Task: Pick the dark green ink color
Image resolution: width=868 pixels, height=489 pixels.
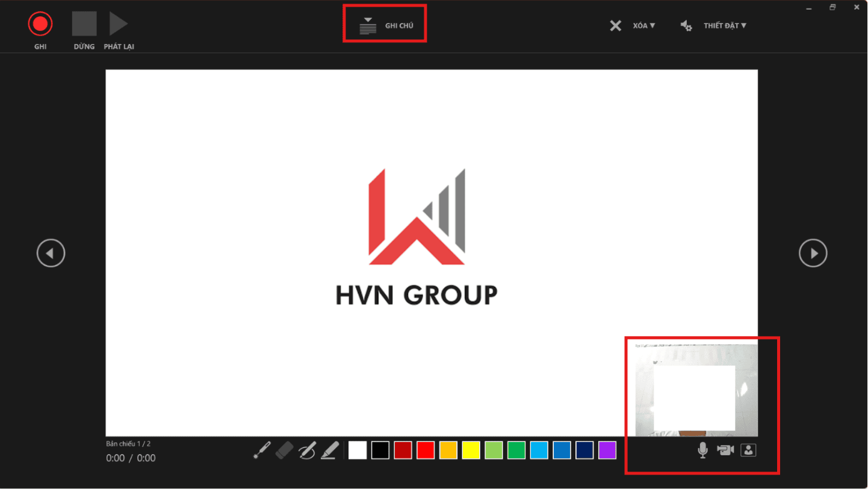Action: point(516,450)
